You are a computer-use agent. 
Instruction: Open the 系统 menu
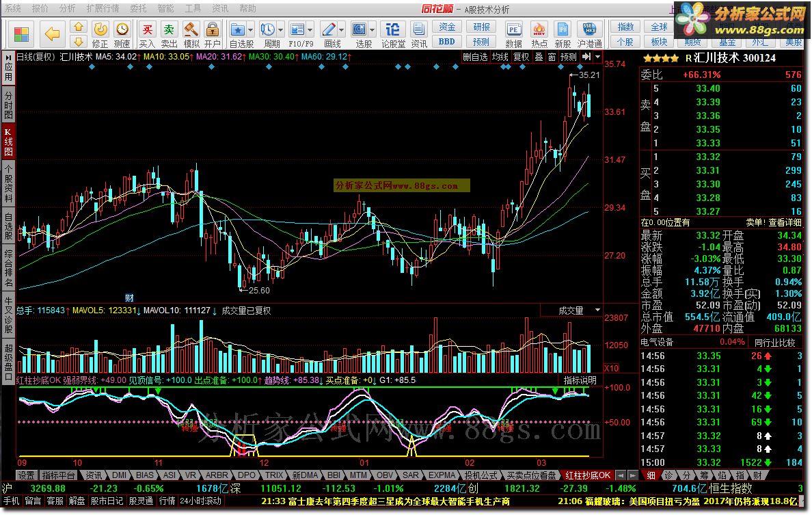click(14, 8)
